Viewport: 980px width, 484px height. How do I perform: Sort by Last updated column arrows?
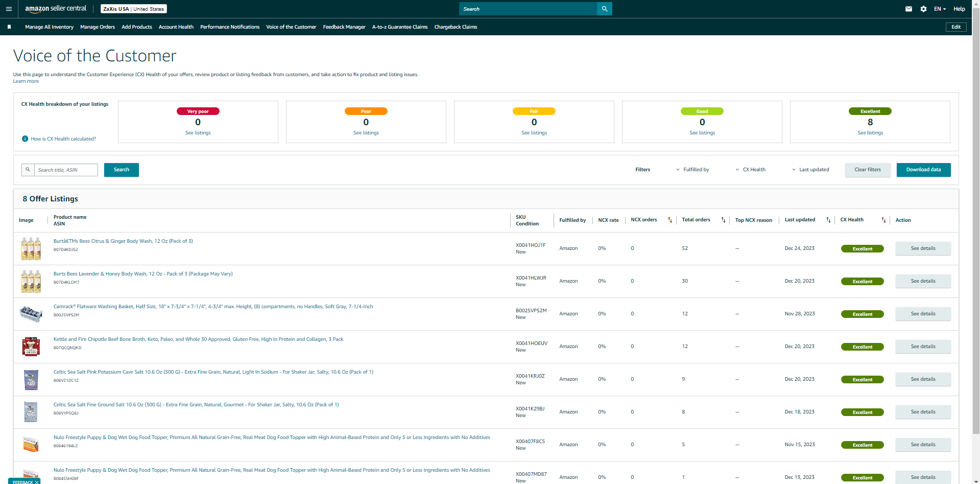pos(828,220)
